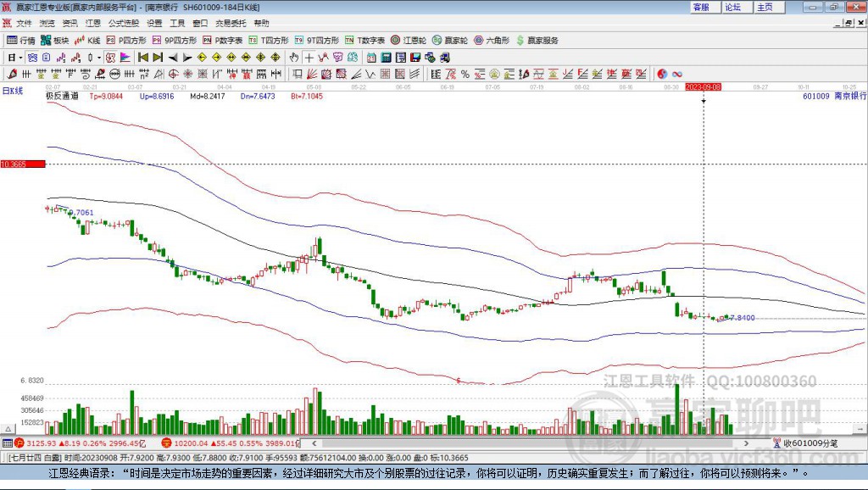Viewport: 868px width, 490px height.
Task: Open 赢家服务 with dollar icon
Action: click(x=537, y=41)
